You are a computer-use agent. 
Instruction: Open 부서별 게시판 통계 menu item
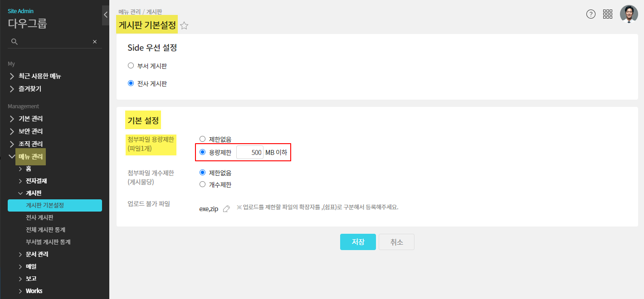48,242
